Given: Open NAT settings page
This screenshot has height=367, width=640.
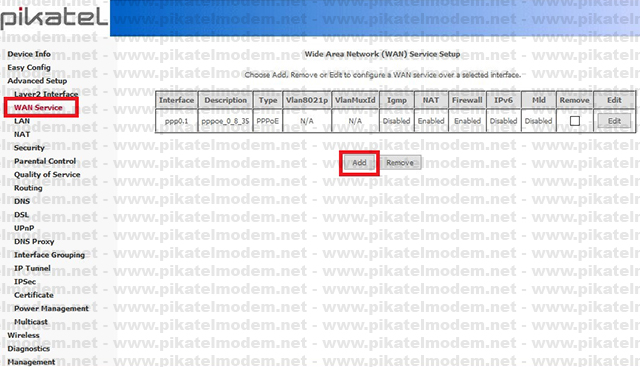Looking at the screenshot, I should pos(22,134).
